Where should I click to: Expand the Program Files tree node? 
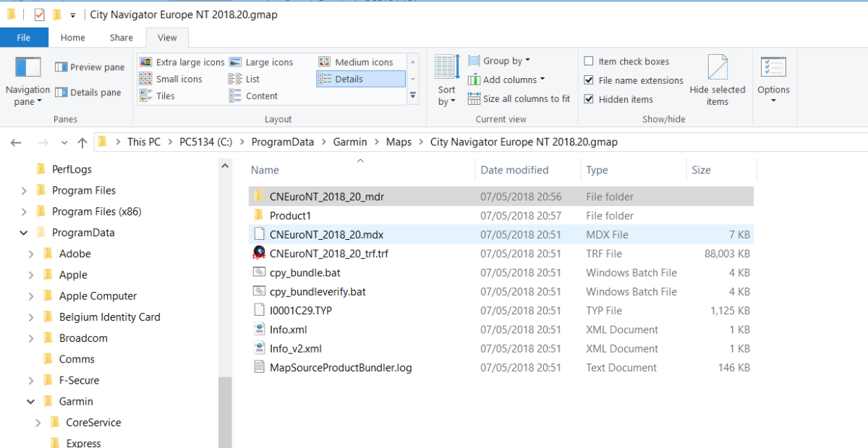24,191
